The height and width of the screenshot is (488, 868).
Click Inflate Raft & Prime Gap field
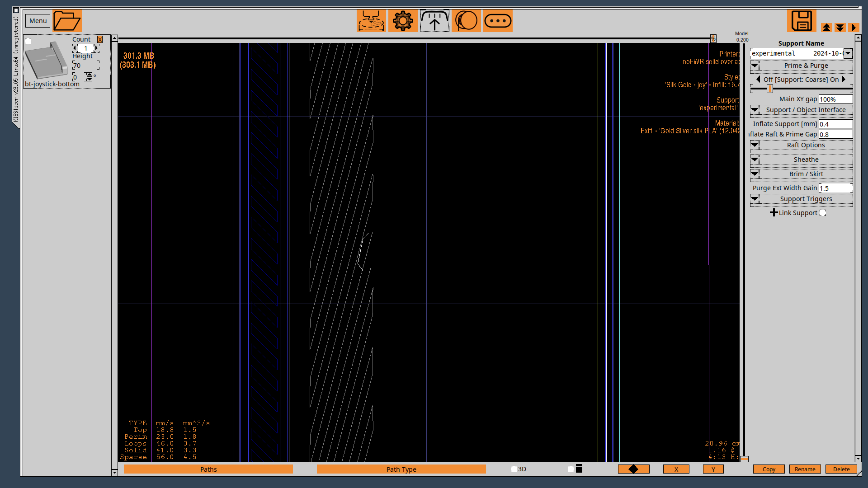835,134
